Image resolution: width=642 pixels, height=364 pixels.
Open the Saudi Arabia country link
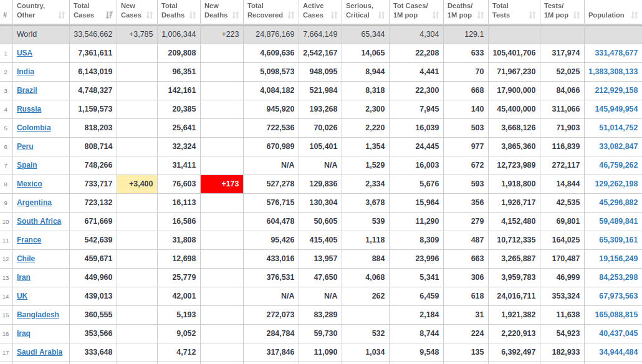coord(40,352)
